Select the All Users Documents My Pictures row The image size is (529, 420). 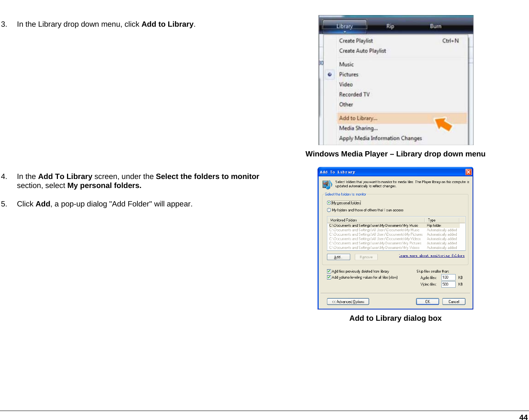pos(394,235)
